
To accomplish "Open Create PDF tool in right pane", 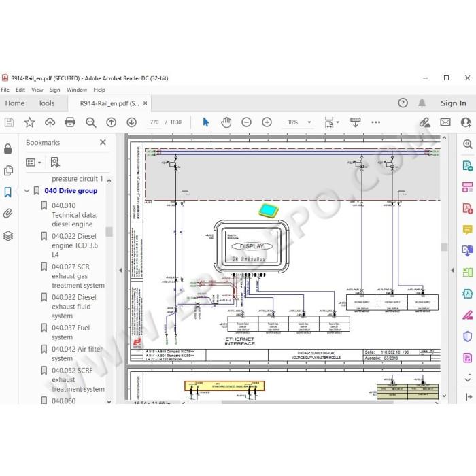I will pyautogui.click(x=468, y=209).
